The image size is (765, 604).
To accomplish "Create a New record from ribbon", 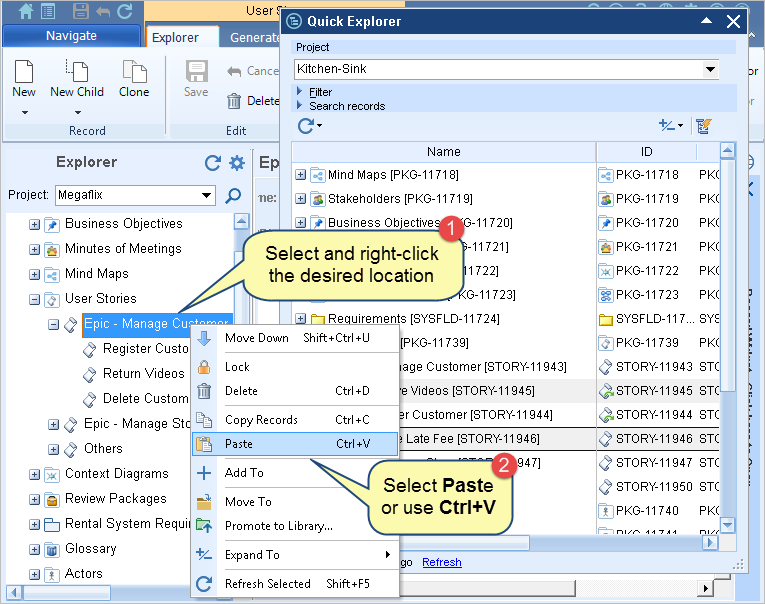I will tap(24, 79).
